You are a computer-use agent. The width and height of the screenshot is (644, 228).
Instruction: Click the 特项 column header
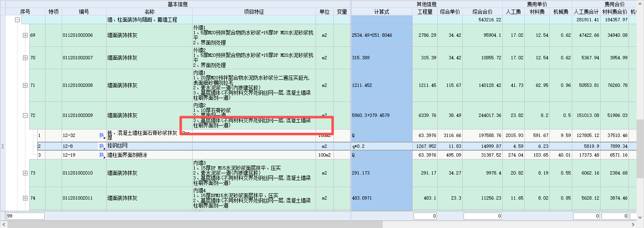pyautogui.click(x=53, y=12)
